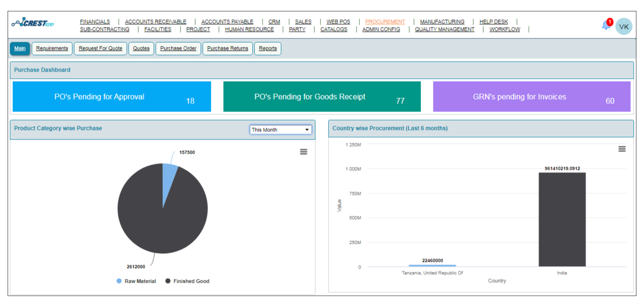Click the India bar in the procurement chart
Screen dimensions: 644x306
click(x=562, y=218)
